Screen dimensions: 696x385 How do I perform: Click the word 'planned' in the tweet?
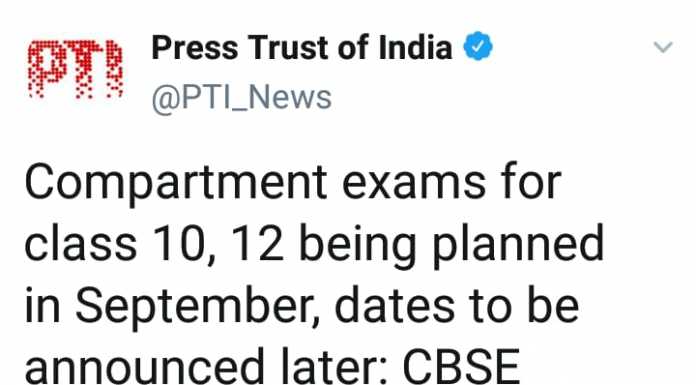[518, 245]
